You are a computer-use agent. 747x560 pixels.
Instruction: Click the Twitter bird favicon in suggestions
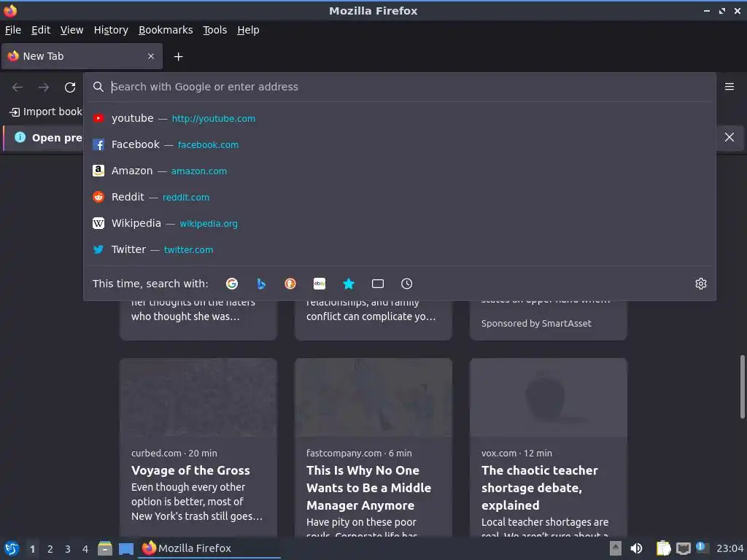point(98,249)
